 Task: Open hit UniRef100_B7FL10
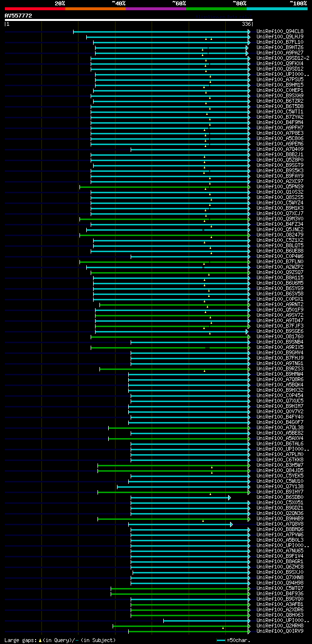280,42
